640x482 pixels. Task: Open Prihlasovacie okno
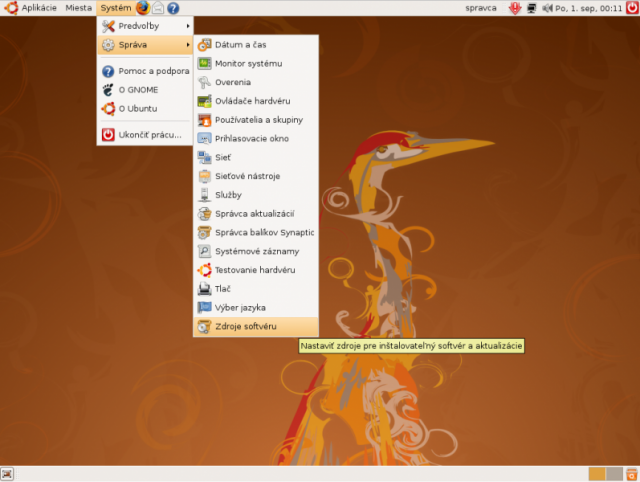pyautogui.click(x=256, y=139)
